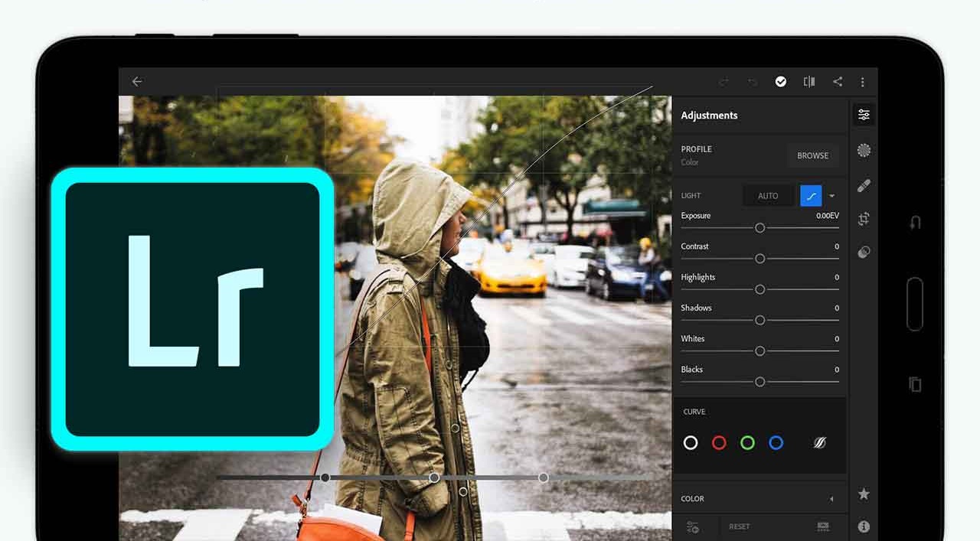Show the filmstrip icon beside RESET
This screenshot has width=980, height=541.
point(823,526)
